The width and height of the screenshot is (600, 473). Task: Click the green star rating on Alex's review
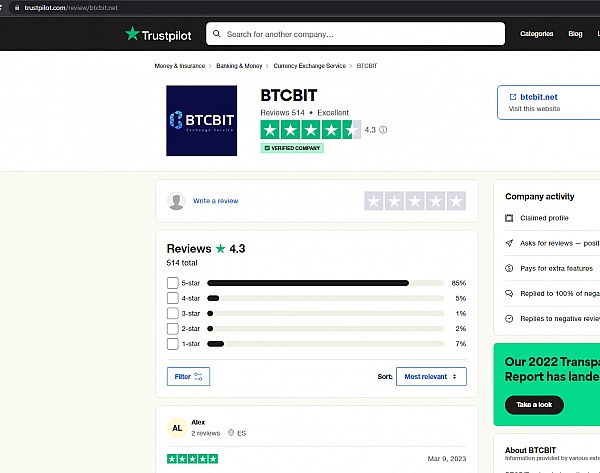(x=192, y=459)
